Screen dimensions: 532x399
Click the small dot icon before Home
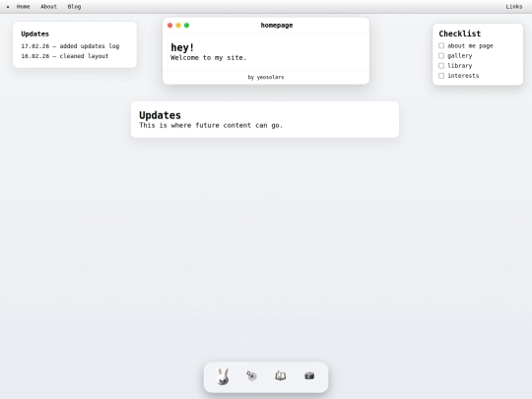coord(8,7)
